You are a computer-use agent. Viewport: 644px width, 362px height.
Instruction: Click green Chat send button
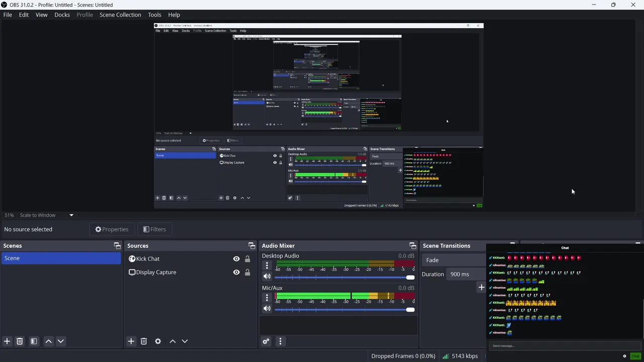635,356
